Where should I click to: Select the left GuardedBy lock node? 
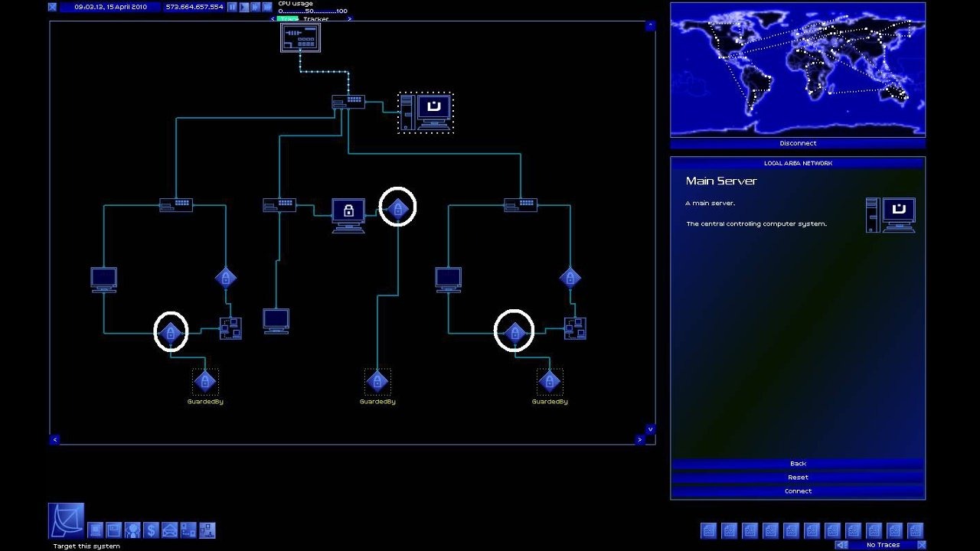pyautogui.click(x=204, y=381)
